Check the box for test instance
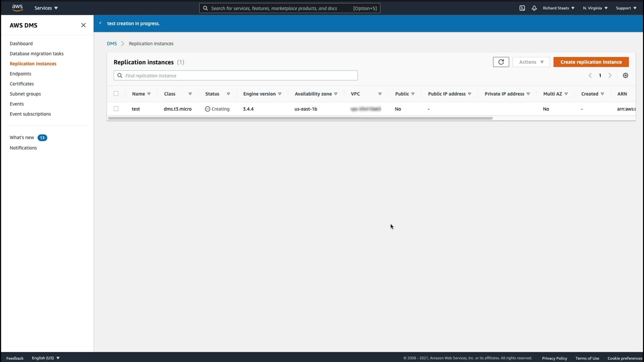This screenshot has height=362, width=644. pyautogui.click(x=116, y=109)
